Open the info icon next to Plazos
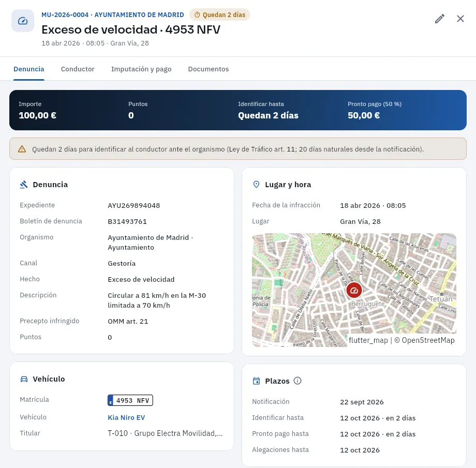The width and height of the screenshot is (476, 468). pos(297,381)
